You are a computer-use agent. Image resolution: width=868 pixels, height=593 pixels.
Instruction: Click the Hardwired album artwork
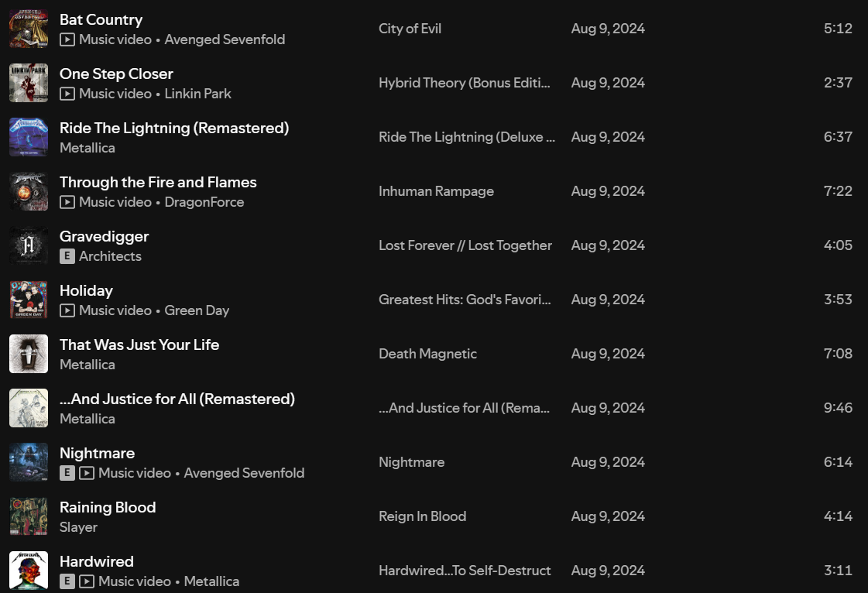[29, 571]
